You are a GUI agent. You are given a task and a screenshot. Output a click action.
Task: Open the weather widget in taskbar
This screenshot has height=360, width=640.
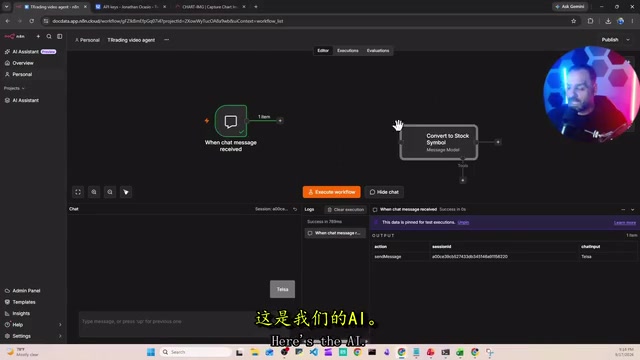tap(23, 352)
